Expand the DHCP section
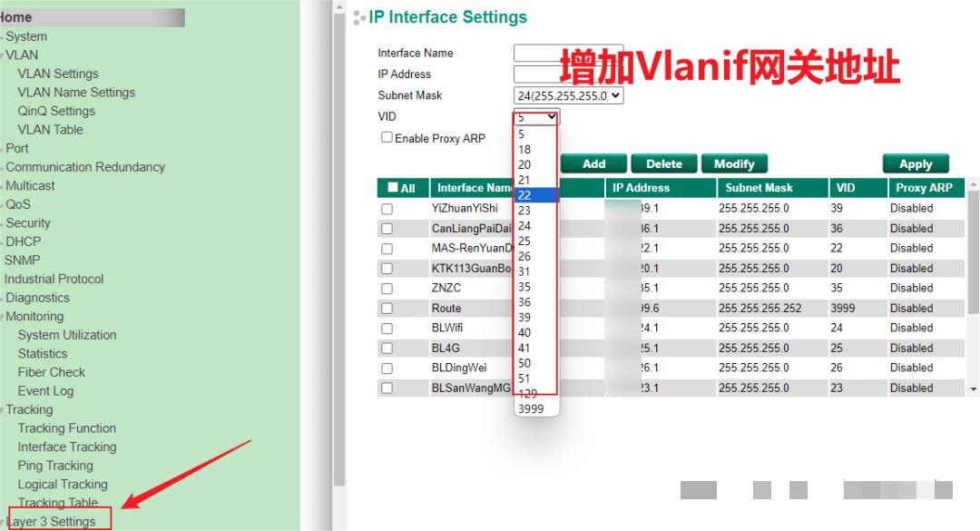Screen dimensions: 980x531 (x=23, y=241)
